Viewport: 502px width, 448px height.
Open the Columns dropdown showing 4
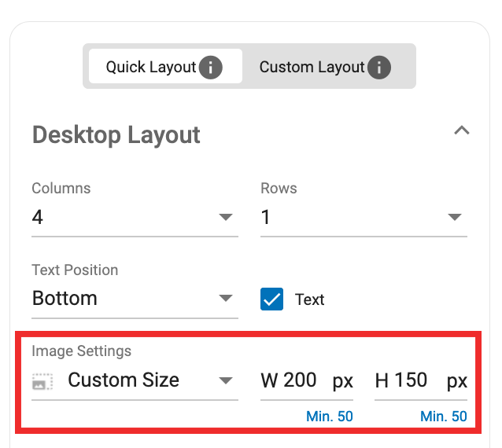[134, 217]
